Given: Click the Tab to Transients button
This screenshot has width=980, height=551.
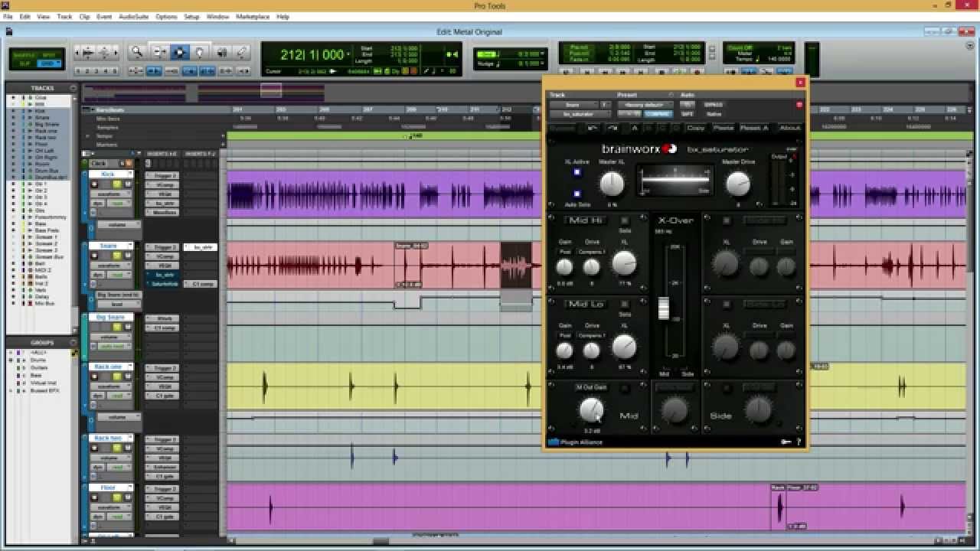Looking at the screenshot, I should pos(154,71).
